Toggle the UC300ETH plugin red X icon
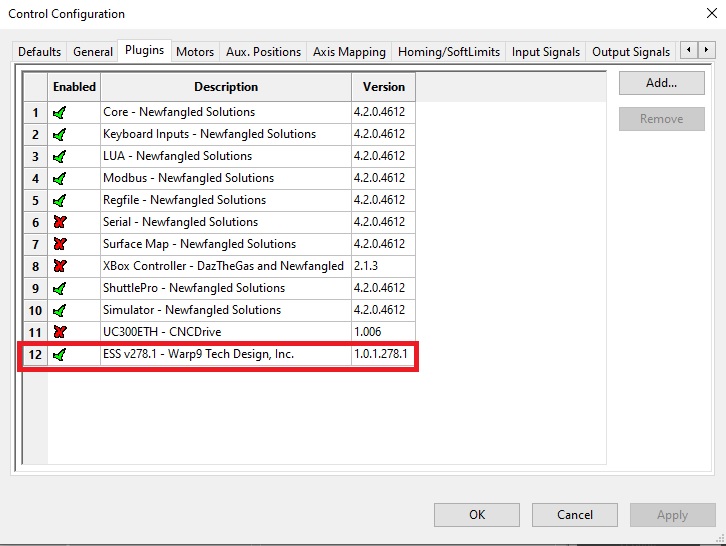The height and width of the screenshot is (546, 726). [60, 333]
